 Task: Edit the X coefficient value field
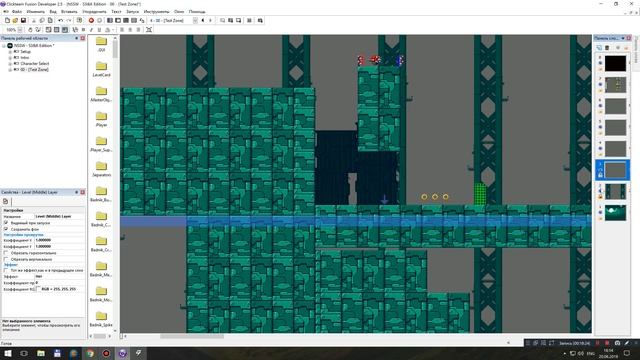pos(59,240)
